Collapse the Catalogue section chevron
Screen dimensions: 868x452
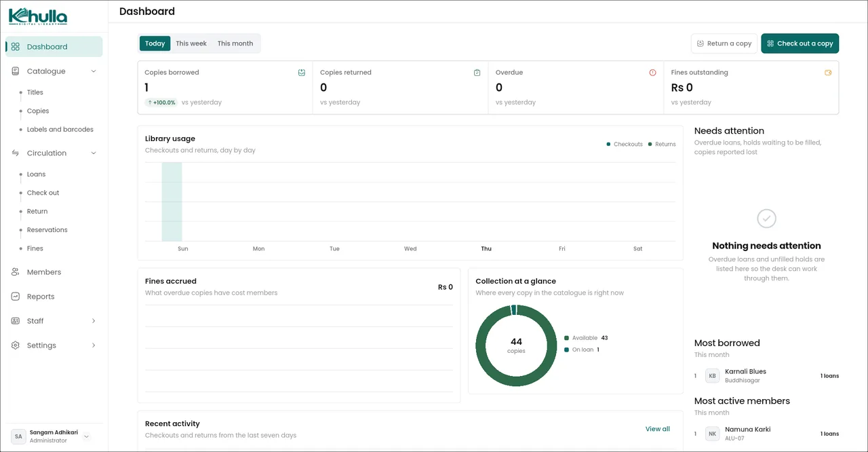point(94,71)
